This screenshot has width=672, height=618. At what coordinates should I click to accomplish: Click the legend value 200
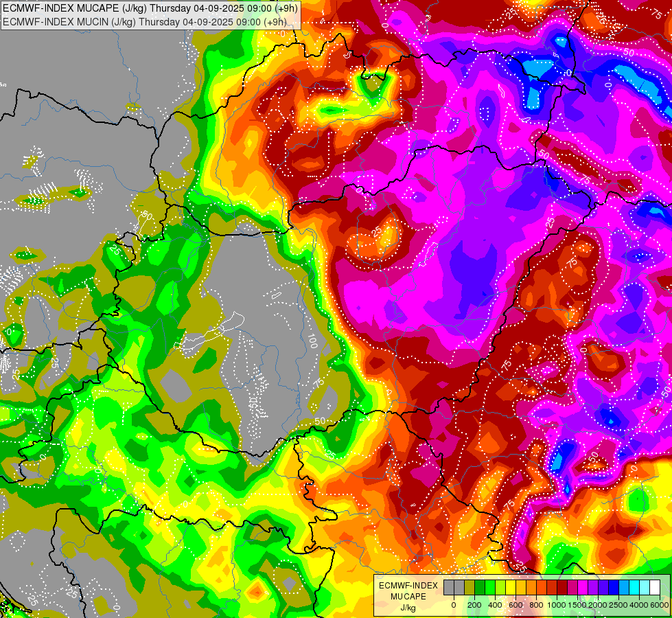(474, 605)
